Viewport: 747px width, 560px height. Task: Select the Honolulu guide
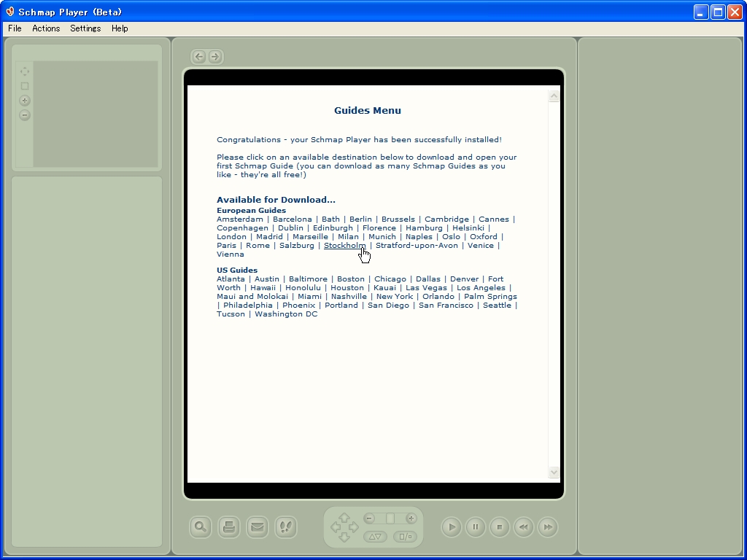(303, 288)
